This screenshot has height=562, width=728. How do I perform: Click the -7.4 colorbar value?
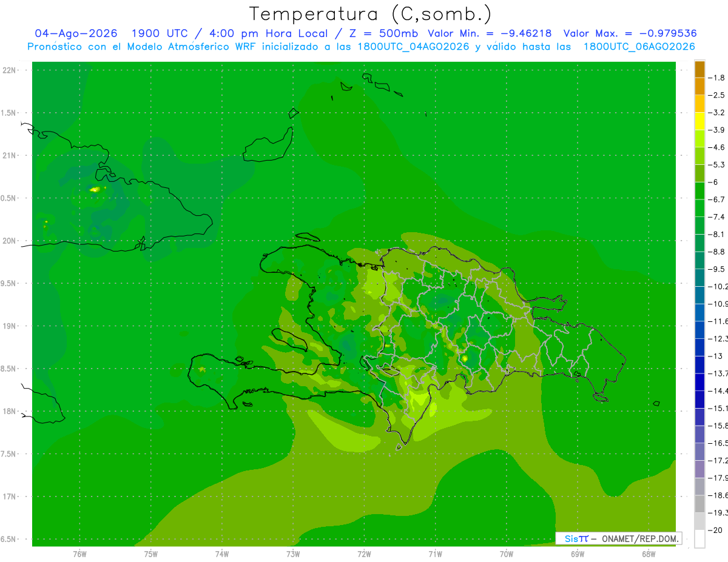click(x=716, y=216)
